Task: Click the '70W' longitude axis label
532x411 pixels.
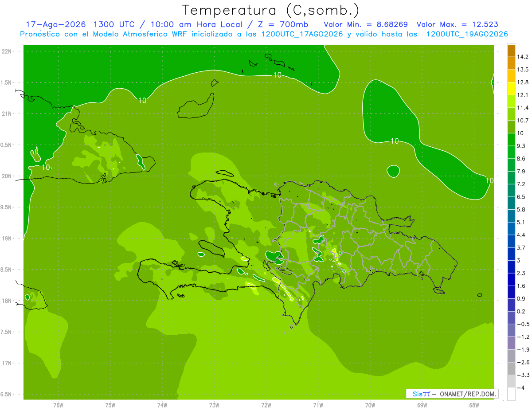Action: tap(370, 405)
